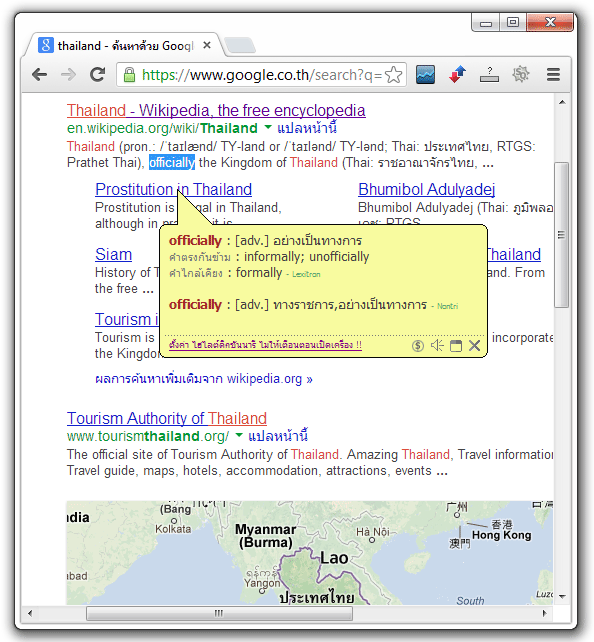Image resolution: width=594 pixels, height=642 pixels.
Task: Click the vertical scrollbar up arrow
Action: coord(562,102)
